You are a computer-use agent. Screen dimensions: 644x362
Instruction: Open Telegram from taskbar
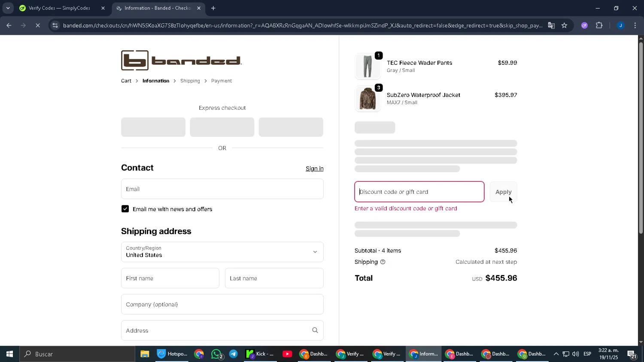click(x=234, y=354)
